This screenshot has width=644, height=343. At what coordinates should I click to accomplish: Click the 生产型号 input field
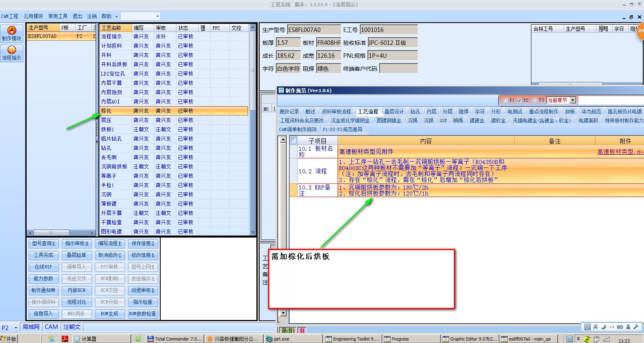314,30
